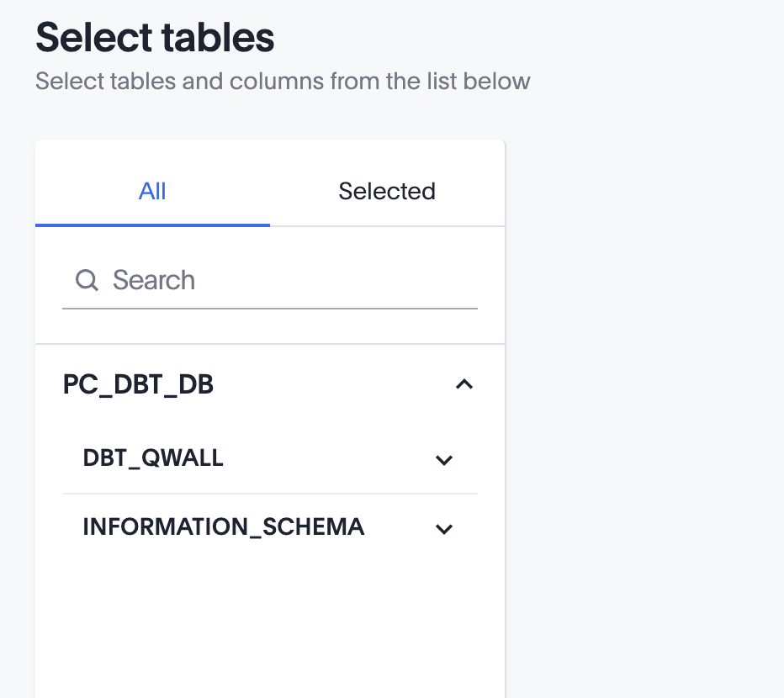
Task: Click the DBT_QWALL row between label and chevron
Action: pyautogui.click(x=328, y=459)
